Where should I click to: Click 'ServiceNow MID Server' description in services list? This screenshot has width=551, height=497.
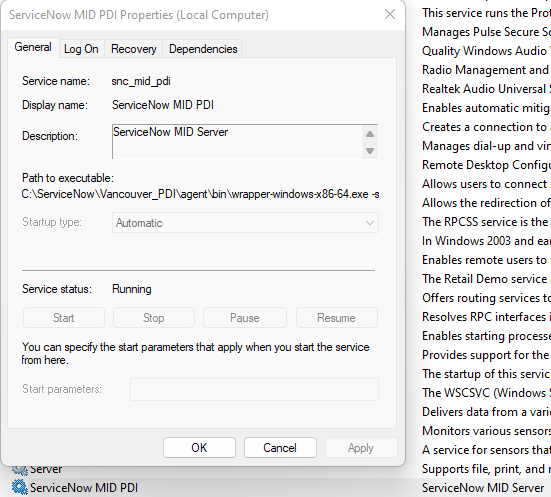coord(483,488)
